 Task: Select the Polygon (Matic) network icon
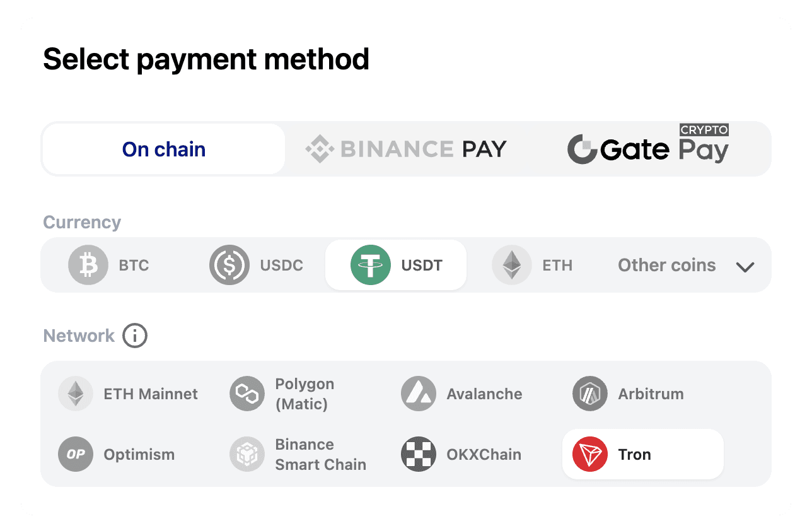tap(247, 394)
